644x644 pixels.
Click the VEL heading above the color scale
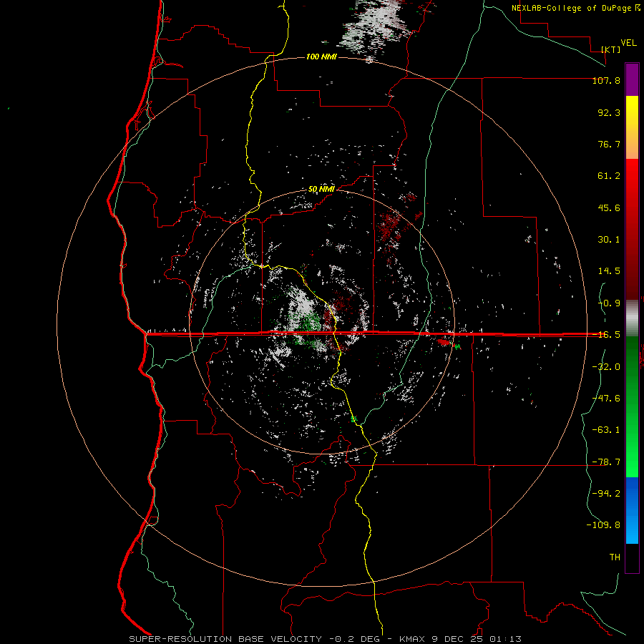[x=628, y=43]
